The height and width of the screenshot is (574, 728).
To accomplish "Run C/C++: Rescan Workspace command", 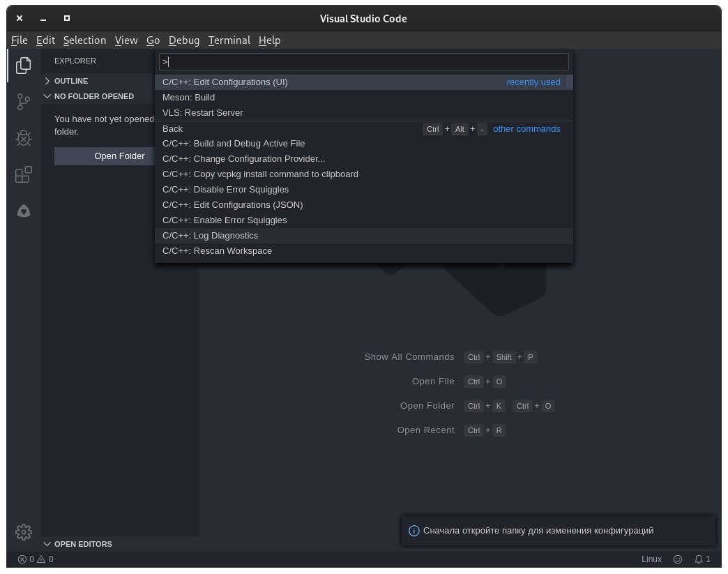I will pos(363,251).
